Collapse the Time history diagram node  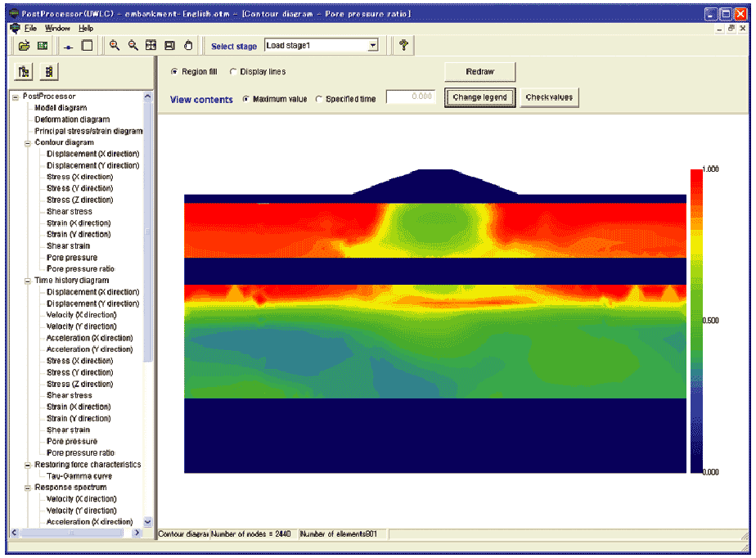(28, 281)
